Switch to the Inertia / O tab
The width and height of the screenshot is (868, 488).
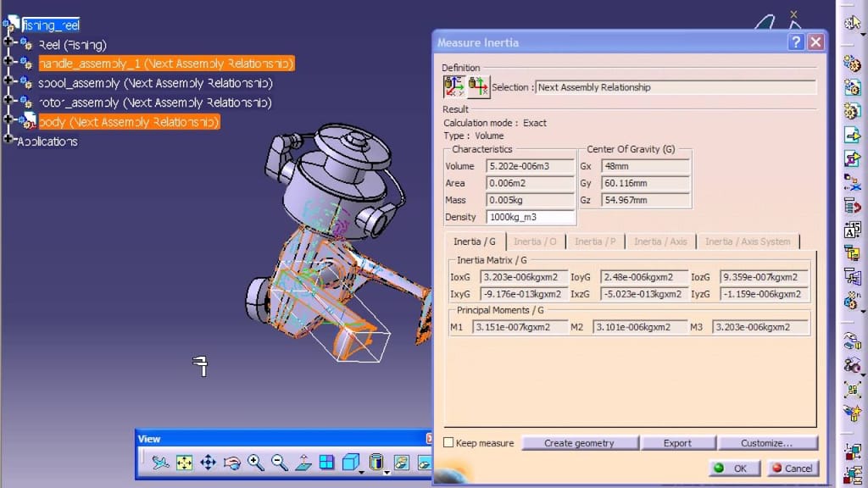tap(537, 241)
